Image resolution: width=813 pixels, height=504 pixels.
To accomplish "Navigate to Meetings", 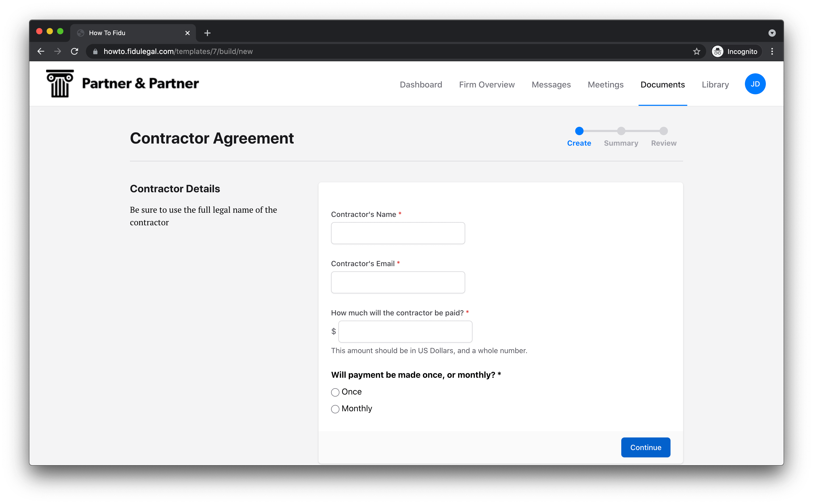I will click(605, 85).
